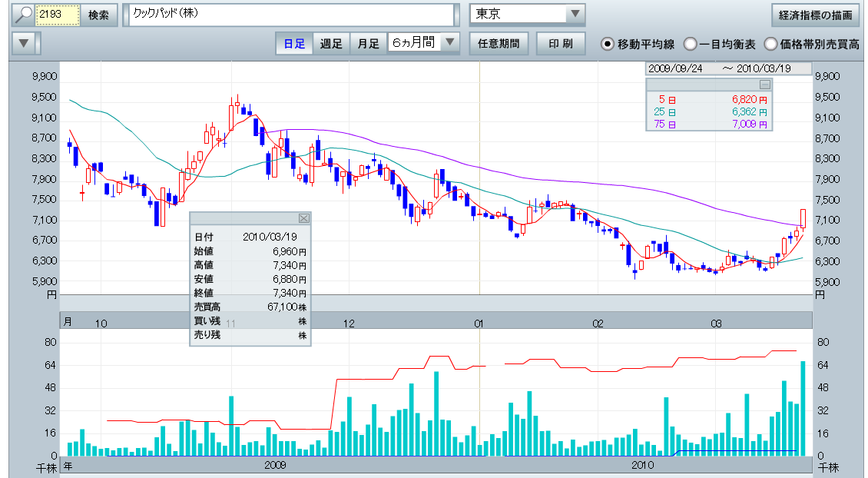Open the 東京 market dropdown

[574, 15]
